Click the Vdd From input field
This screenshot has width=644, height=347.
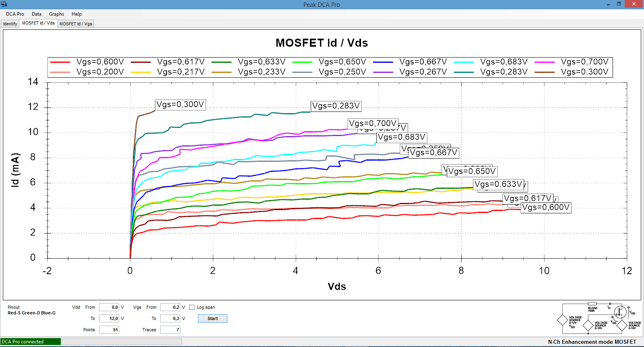point(109,307)
